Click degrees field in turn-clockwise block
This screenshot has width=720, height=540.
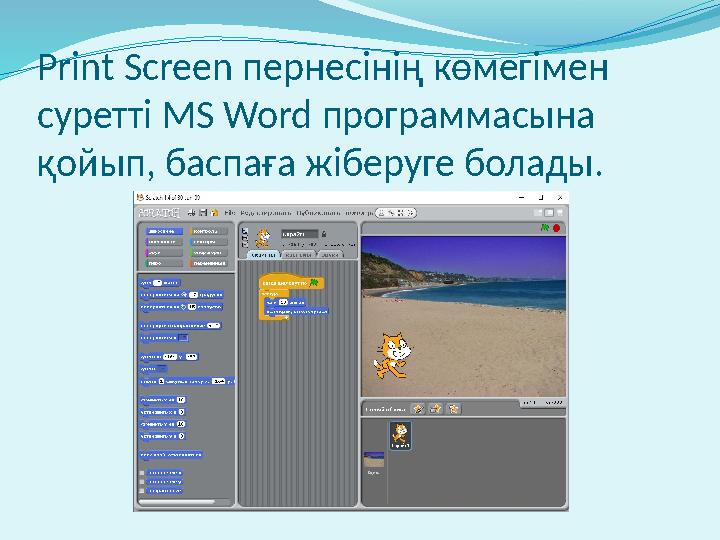[x=194, y=295]
